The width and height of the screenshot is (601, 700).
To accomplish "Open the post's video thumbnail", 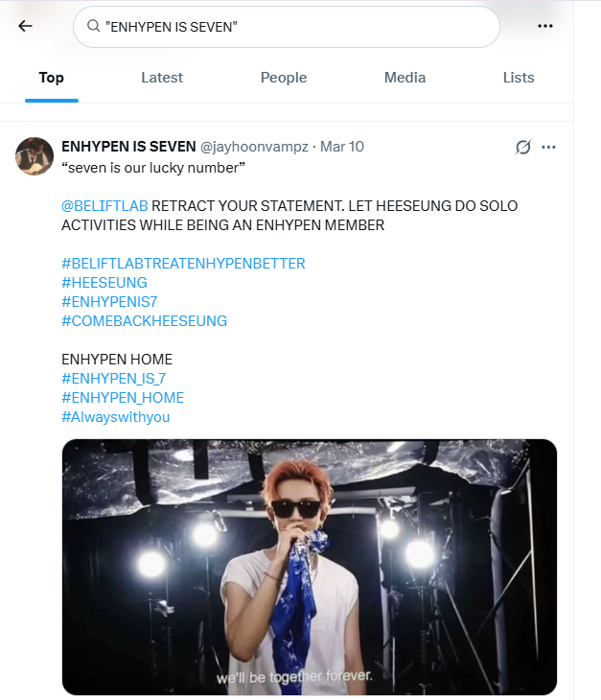I will coord(309,566).
